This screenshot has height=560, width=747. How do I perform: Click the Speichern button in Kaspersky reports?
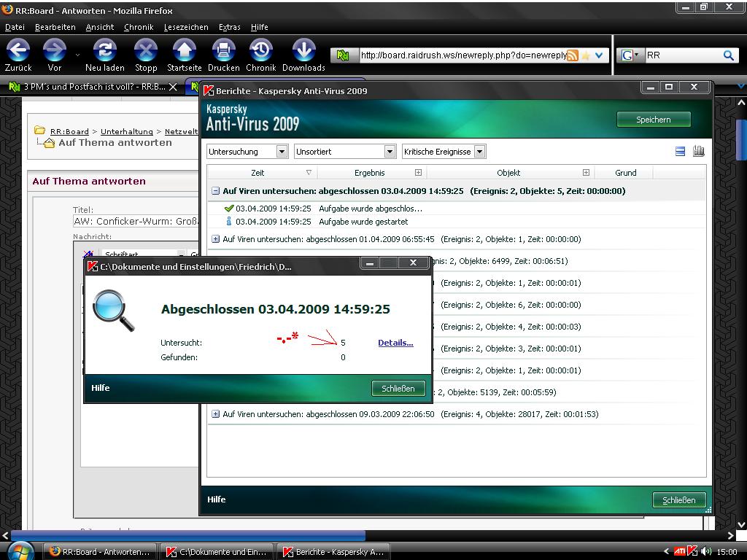click(x=653, y=120)
